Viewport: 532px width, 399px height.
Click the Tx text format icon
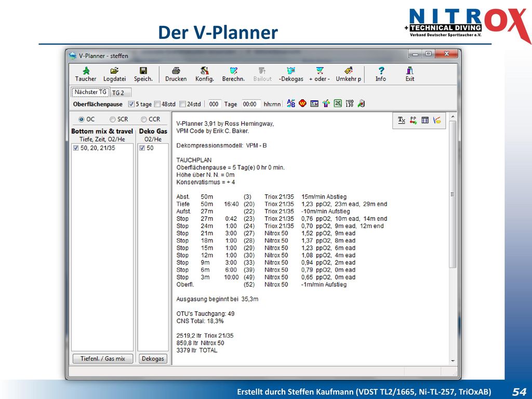pyautogui.click(x=402, y=120)
